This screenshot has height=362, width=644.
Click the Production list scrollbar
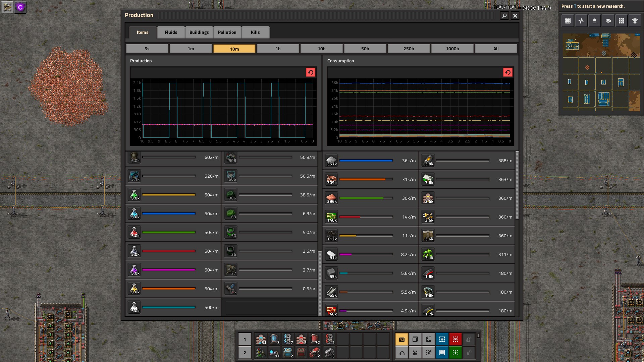pyautogui.click(x=320, y=283)
